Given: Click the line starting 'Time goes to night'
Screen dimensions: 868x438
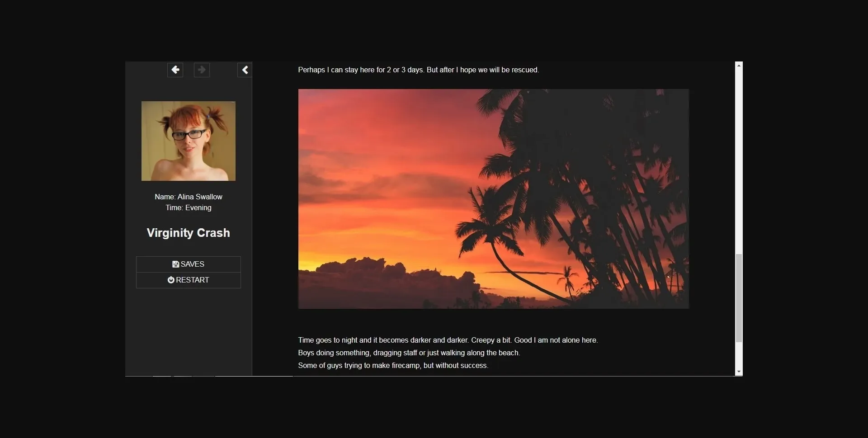Looking at the screenshot, I should (x=448, y=340).
